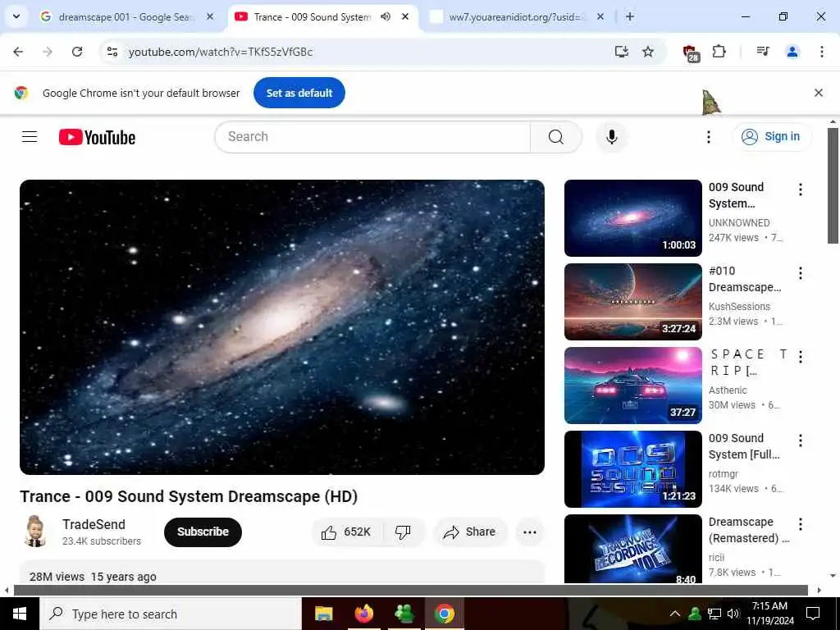
Task: Open the TradeSend channel name link
Action: [94, 524]
